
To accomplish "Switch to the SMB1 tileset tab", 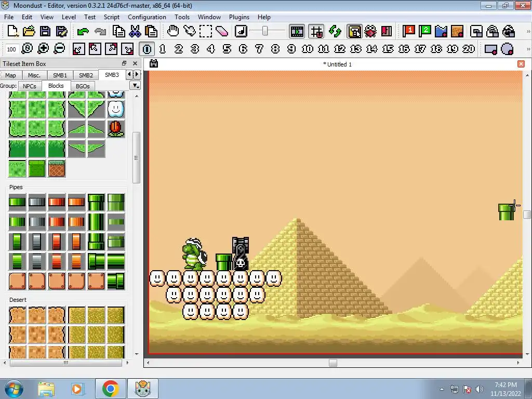I will (x=60, y=75).
